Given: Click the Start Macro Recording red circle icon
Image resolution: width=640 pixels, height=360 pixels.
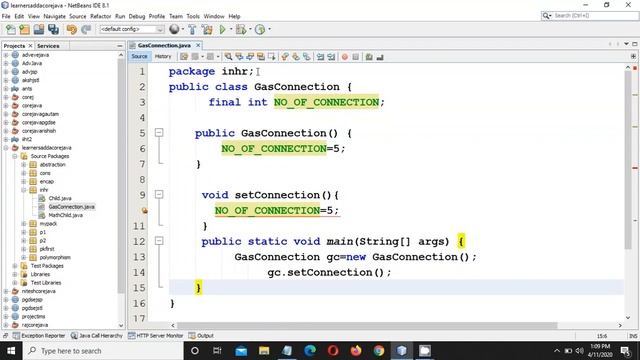Looking at the screenshot, I should (344, 57).
